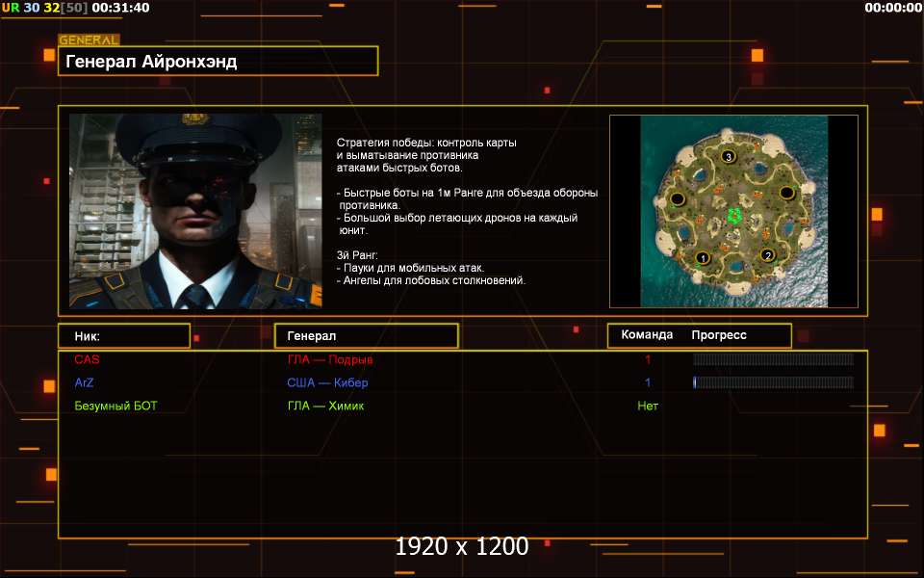
Task: Click team number 1 in CAS row
Action: [x=648, y=359]
